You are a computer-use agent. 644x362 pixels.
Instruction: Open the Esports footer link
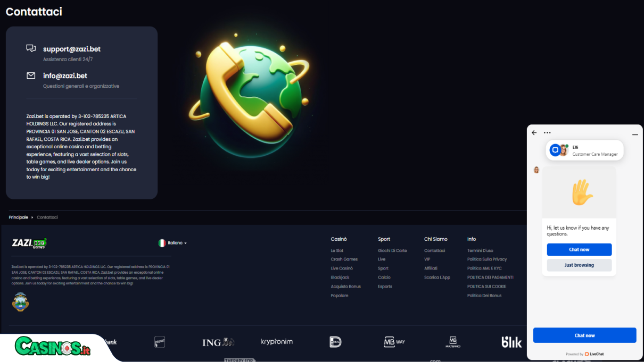click(385, 287)
